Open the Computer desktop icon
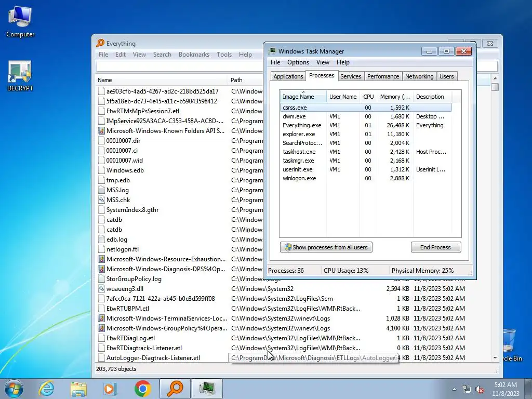Image resolution: width=532 pixels, height=399 pixels. point(20,22)
